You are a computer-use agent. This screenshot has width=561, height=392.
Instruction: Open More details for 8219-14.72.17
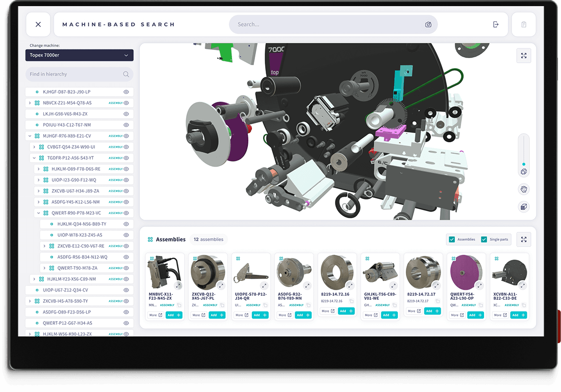point(414,311)
